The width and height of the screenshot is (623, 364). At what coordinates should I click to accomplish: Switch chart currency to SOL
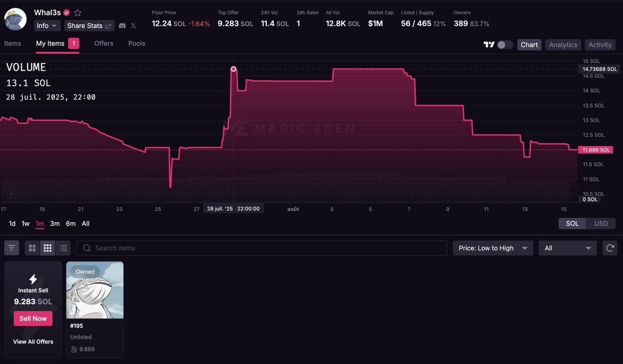[x=572, y=224]
